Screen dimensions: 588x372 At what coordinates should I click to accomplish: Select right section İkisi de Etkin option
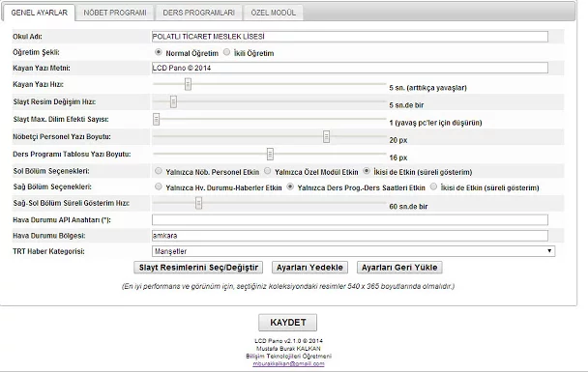pos(433,186)
